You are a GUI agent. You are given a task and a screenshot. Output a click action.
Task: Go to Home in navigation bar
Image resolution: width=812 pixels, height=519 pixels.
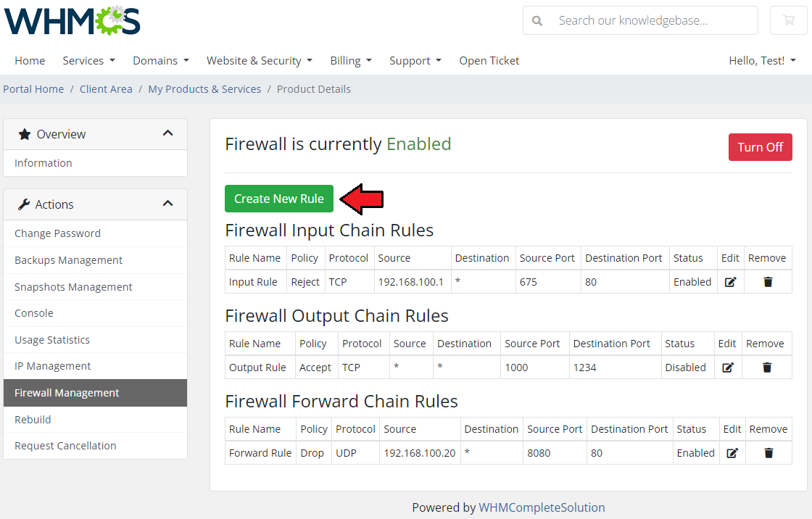coord(30,61)
